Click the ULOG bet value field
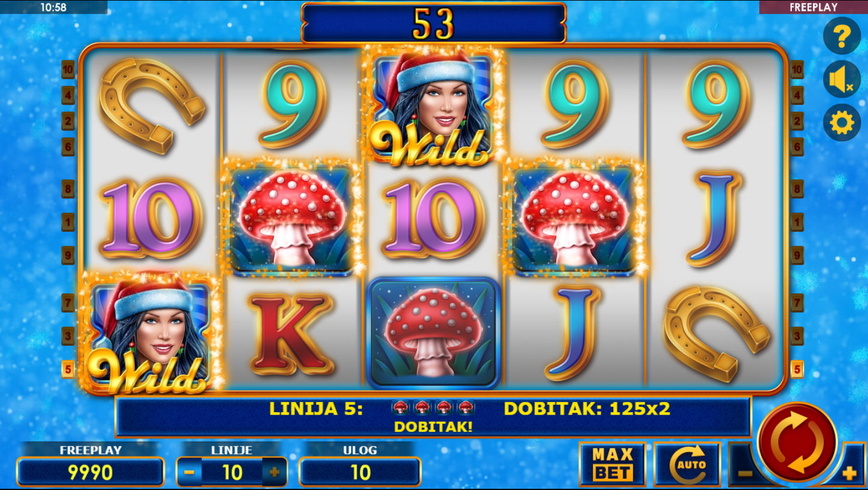The height and width of the screenshot is (490, 868). click(x=360, y=472)
